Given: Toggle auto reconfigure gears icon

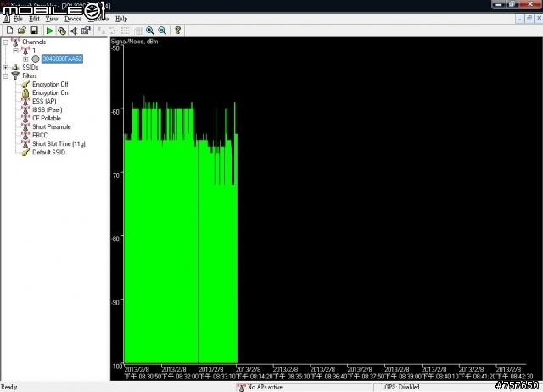Looking at the screenshot, I should click(x=62, y=31).
